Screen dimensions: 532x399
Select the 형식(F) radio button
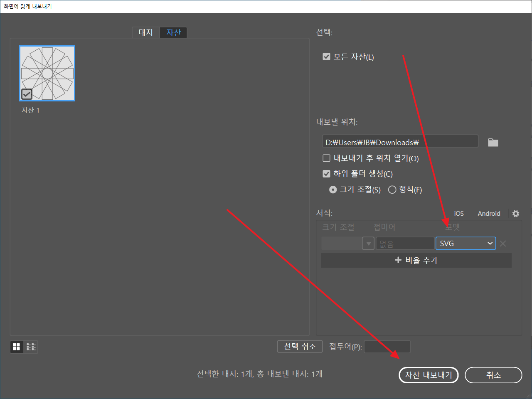point(392,190)
